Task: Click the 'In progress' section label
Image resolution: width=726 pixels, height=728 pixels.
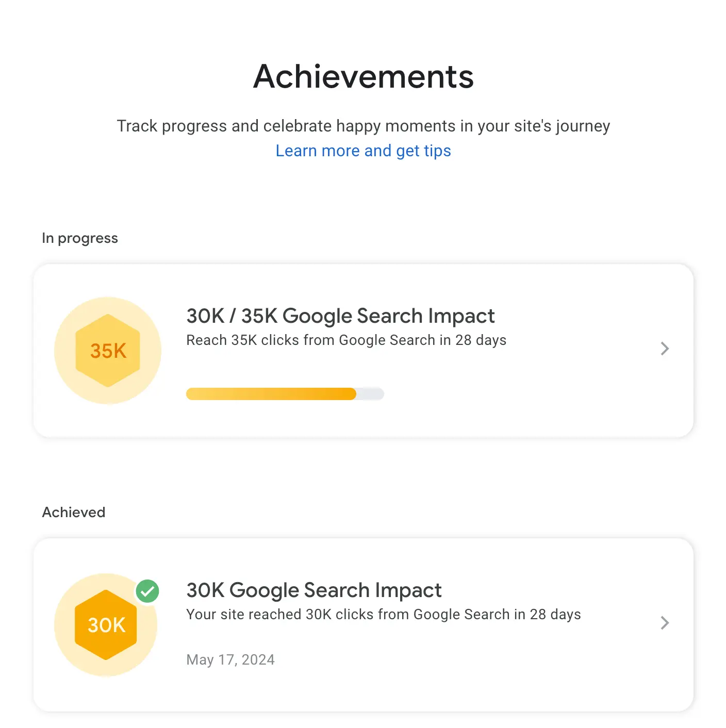Action: coord(80,238)
